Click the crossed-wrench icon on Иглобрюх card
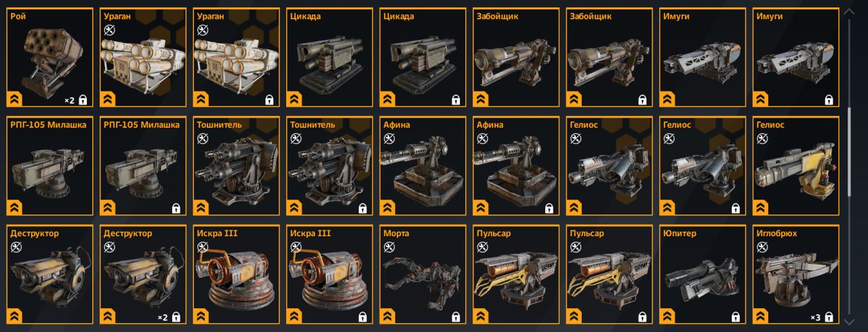The image size is (868, 332). (x=762, y=247)
